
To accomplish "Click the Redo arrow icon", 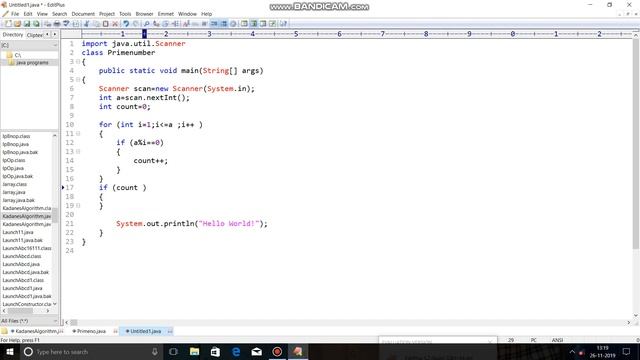I will tap(136, 24).
